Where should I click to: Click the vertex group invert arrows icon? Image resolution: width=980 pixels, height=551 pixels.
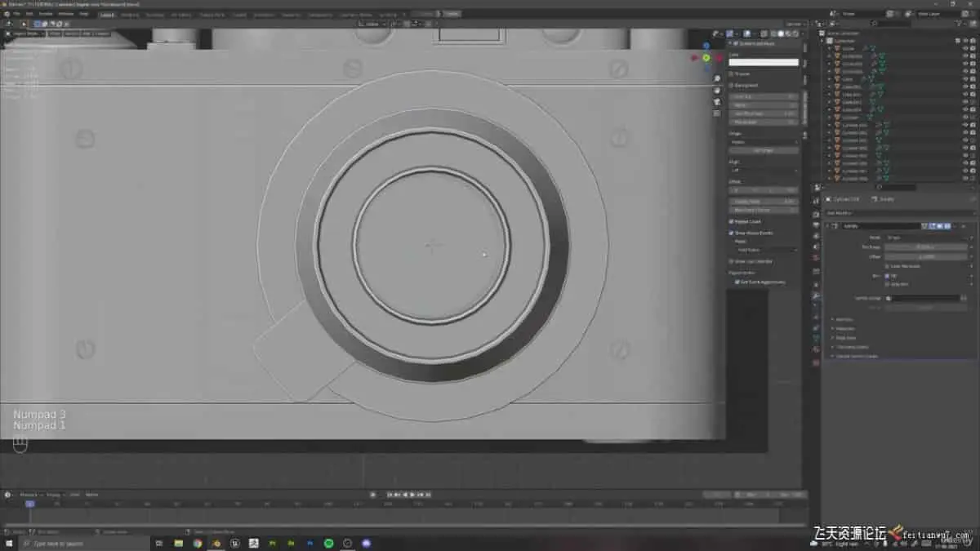point(964,298)
